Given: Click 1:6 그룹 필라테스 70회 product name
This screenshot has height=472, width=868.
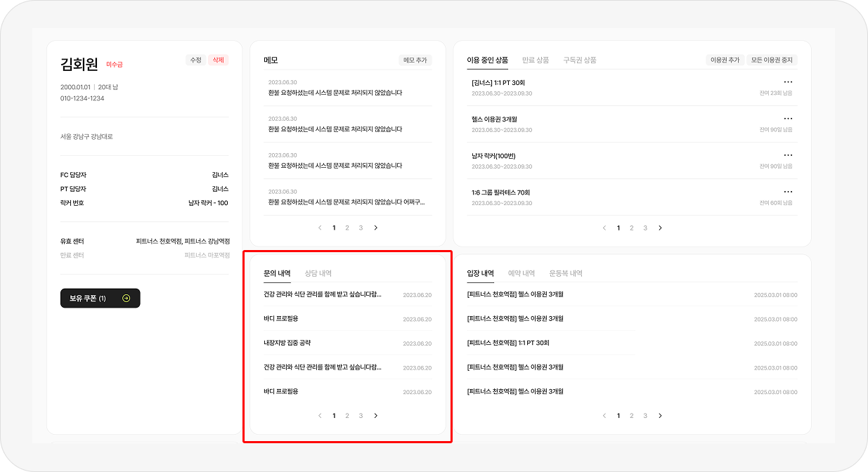Looking at the screenshot, I should 500,192.
